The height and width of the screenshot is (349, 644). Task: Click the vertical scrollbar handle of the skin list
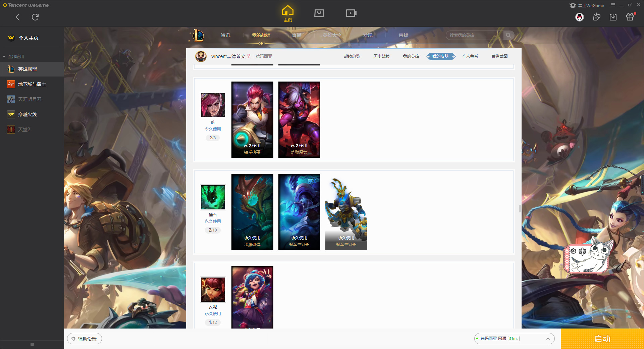(x=520, y=209)
